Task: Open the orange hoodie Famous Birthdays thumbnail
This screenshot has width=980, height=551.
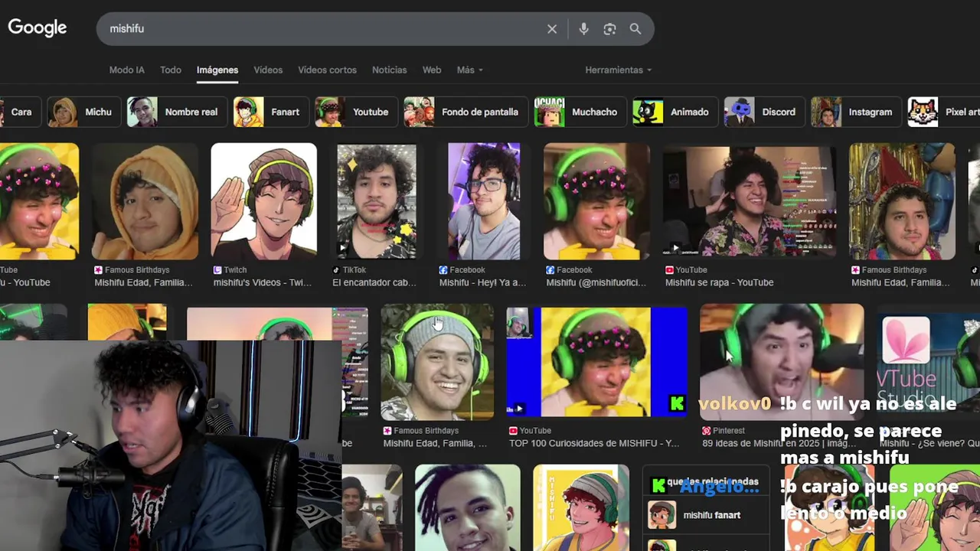Action: 145,201
